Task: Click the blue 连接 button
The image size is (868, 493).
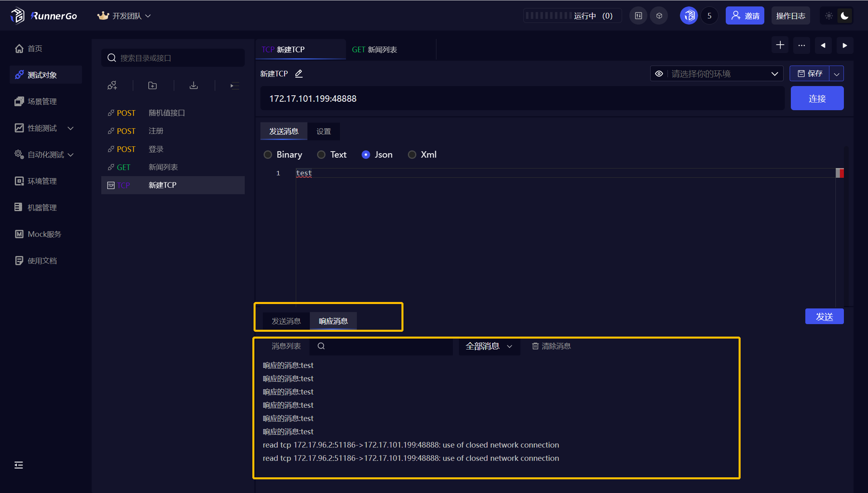Action: [817, 98]
